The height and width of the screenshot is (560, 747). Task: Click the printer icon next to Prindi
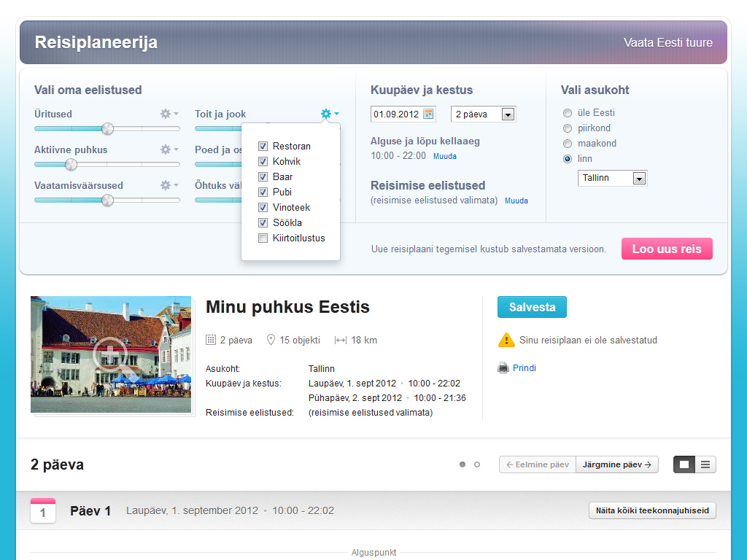click(503, 368)
